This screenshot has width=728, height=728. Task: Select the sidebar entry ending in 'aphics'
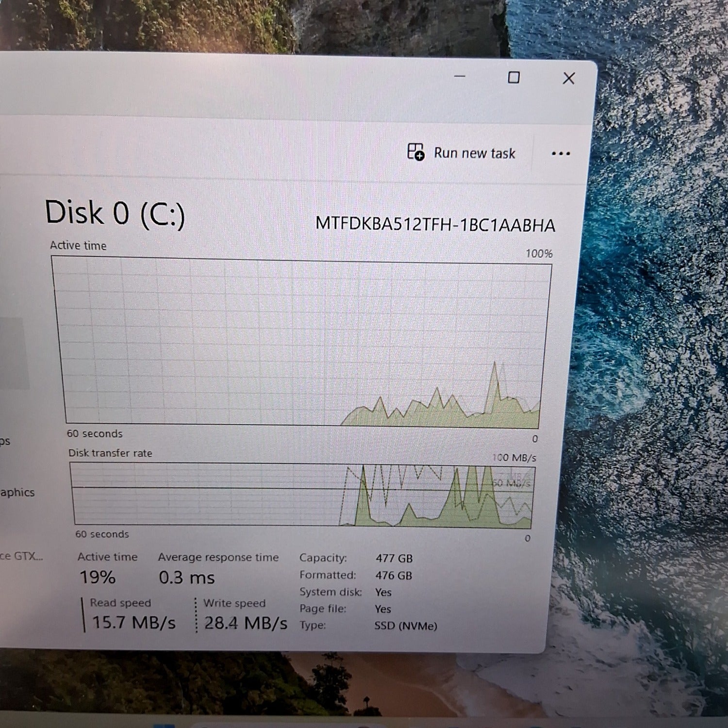(x=17, y=492)
